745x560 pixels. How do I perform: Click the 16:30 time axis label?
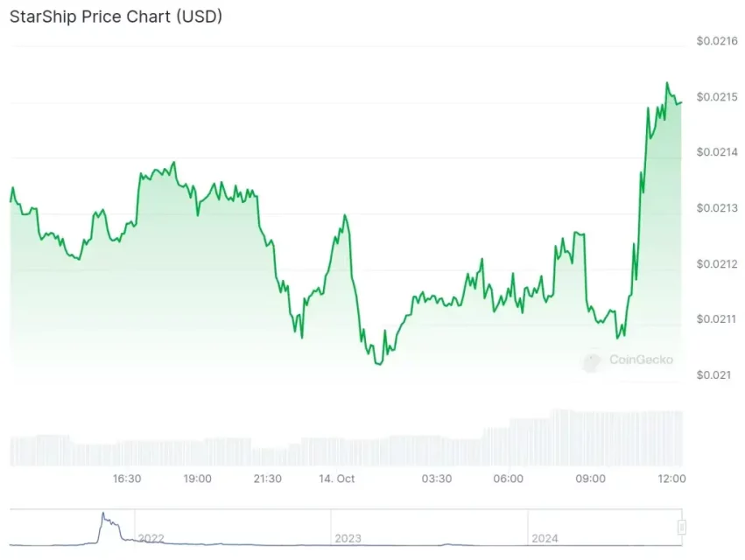(x=127, y=479)
